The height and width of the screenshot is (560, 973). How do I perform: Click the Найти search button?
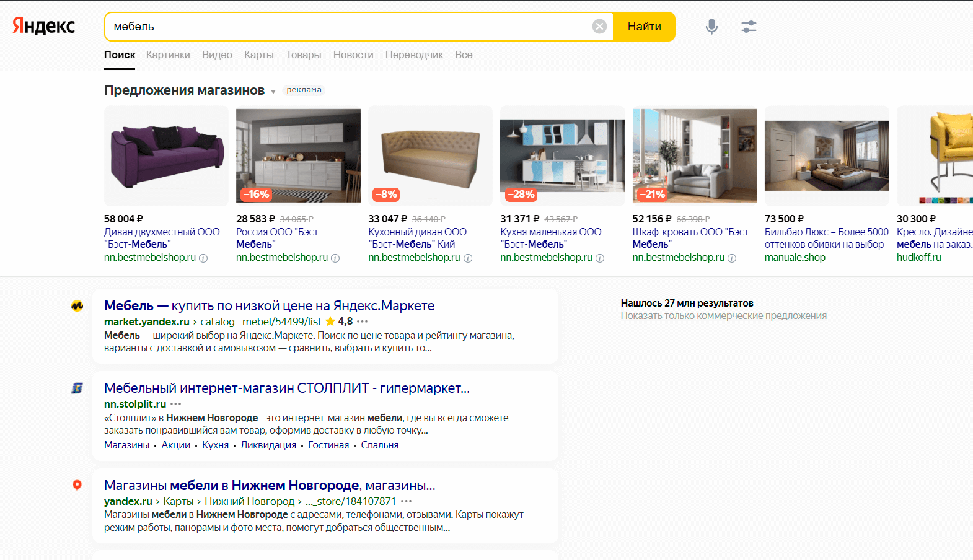644,27
